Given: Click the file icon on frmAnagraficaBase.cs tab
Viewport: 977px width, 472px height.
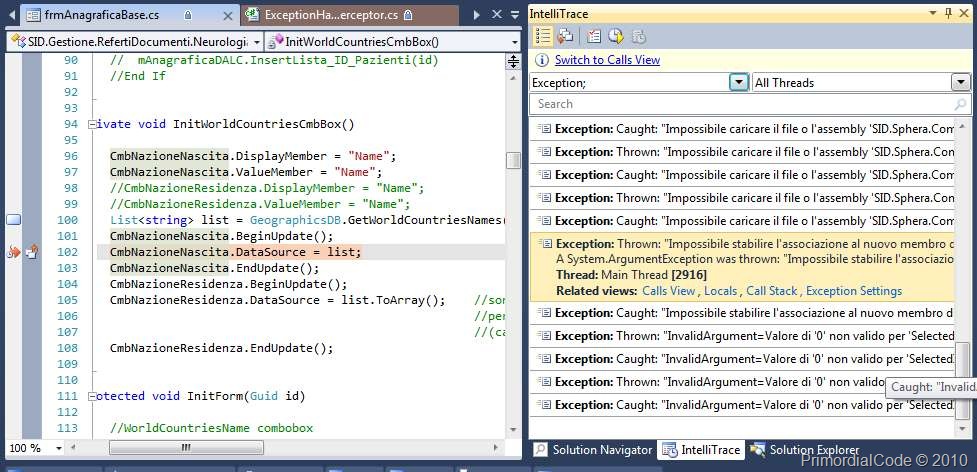Looking at the screenshot, I should (34, 14).
